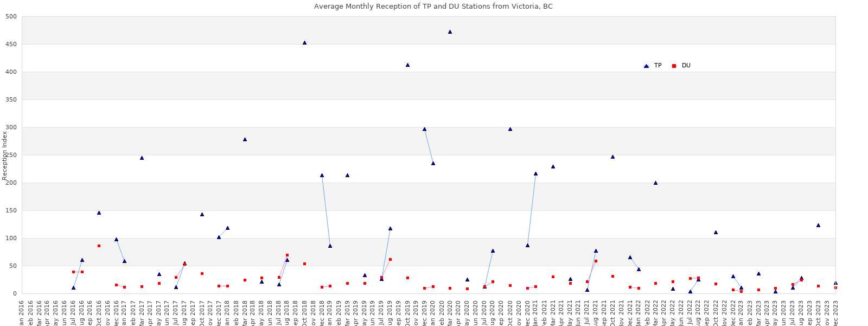
Task: Click the TP marker for Oct 2021
Action: click(x=612, y=157)
